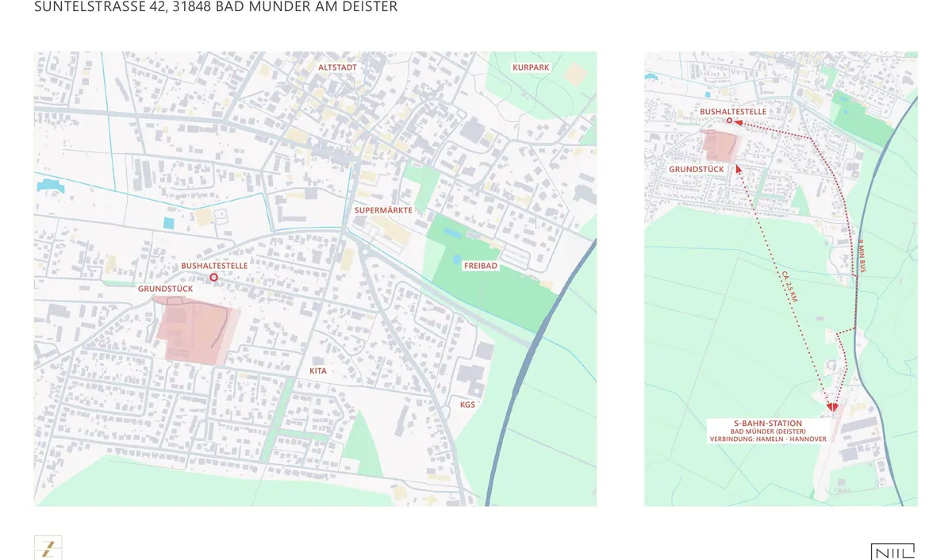Click BUSHALTESTELLE label on the small overview map

point(733,112)
